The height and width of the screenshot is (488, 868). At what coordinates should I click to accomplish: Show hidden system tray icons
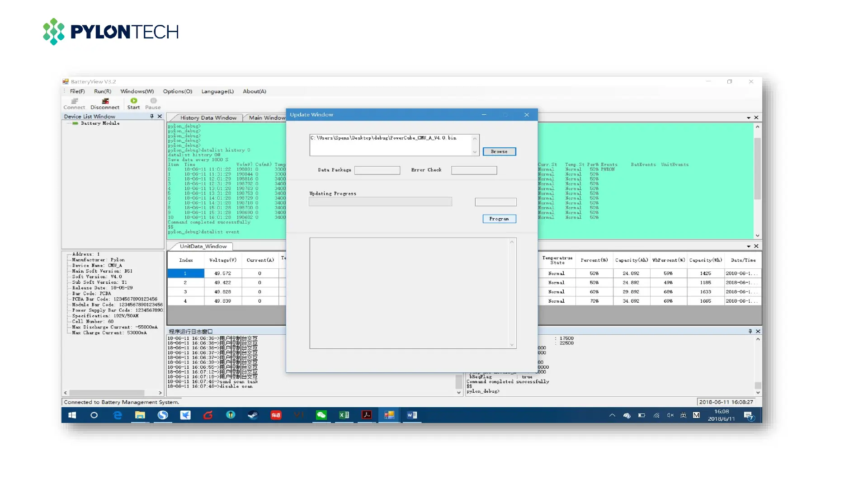click(x=612, y=415)
